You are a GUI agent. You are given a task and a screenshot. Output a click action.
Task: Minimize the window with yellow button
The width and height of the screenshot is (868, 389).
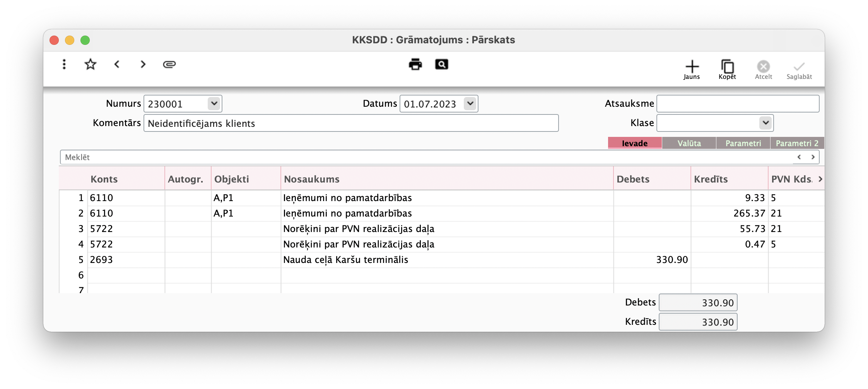[70, 40]
